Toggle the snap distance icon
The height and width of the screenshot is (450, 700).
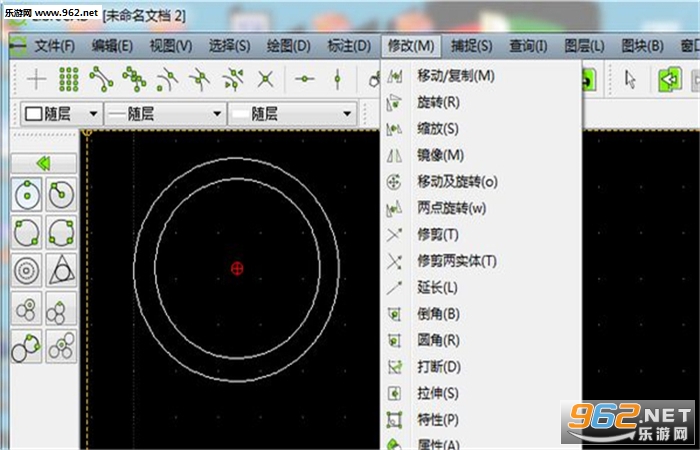[233, 79]
